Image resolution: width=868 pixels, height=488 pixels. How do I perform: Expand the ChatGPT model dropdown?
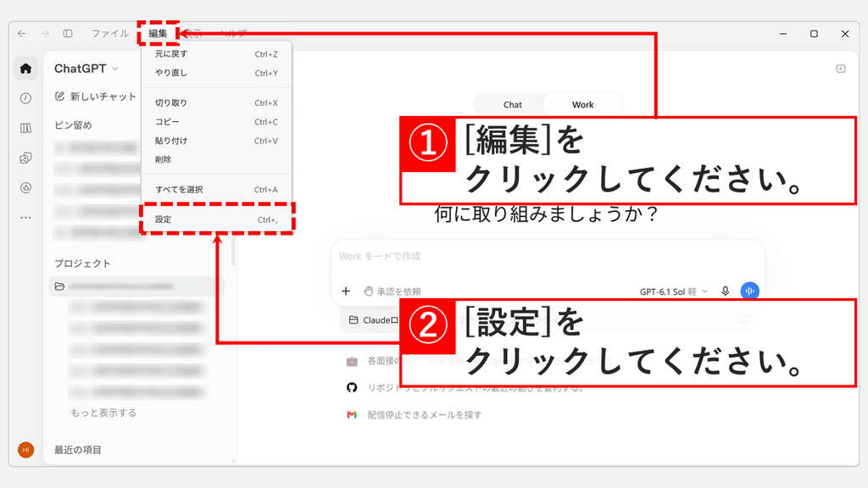(x=86, y=69)
